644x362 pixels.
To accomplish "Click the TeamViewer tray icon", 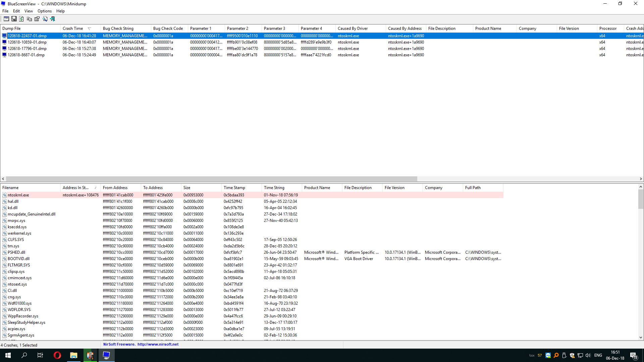I will point(548,355).
